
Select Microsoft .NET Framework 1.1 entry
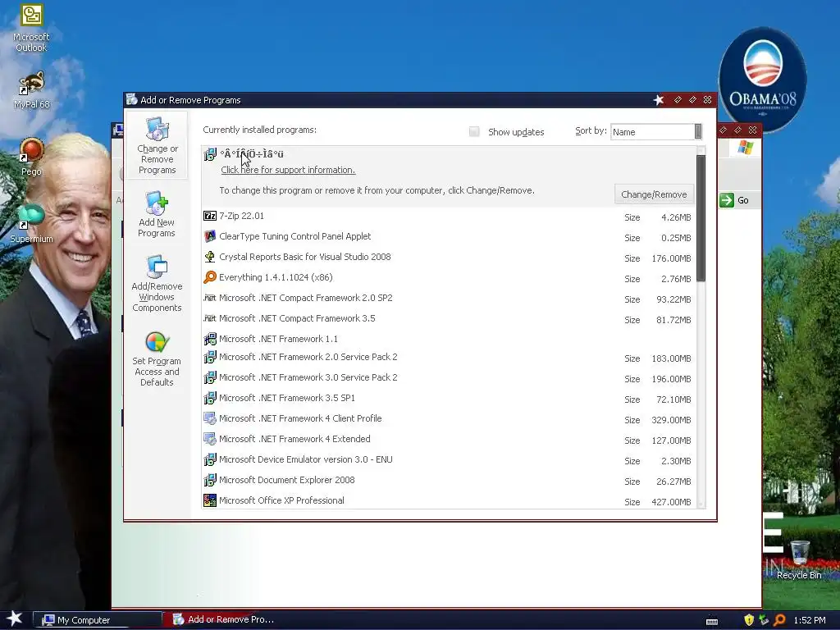coord(449,339)
